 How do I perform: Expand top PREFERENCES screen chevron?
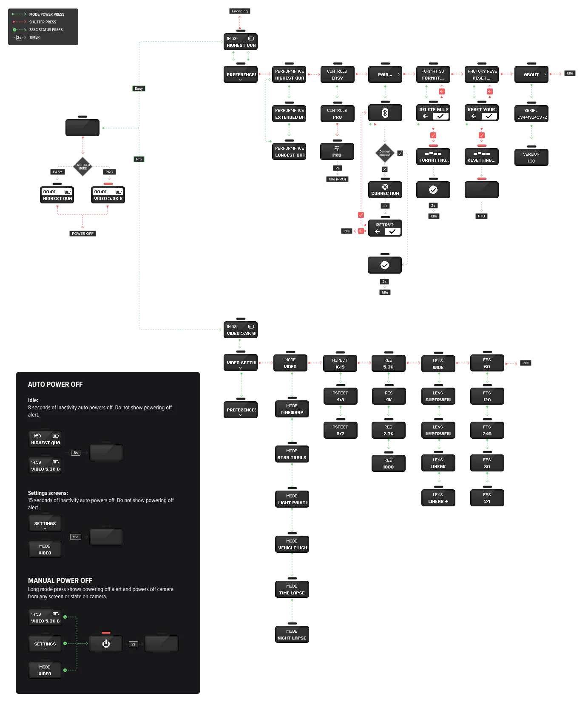tap(240, 80)
